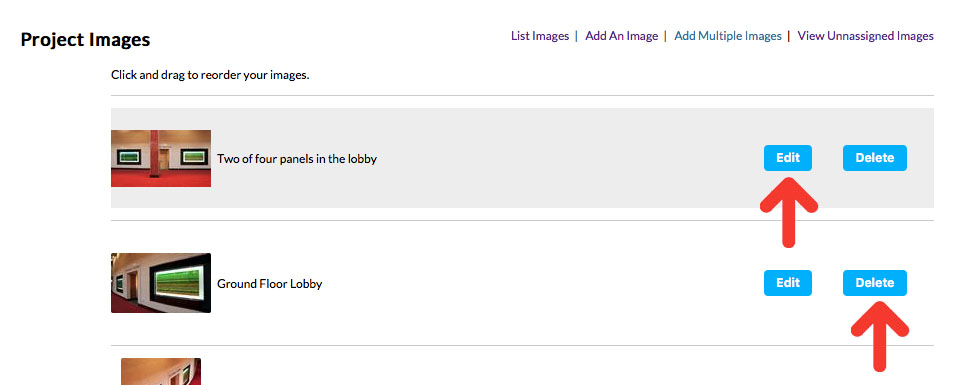Viewport: 964px width, 385px height.
Task: Click the red arrow below the second Delete button
Action: point(879,336)
